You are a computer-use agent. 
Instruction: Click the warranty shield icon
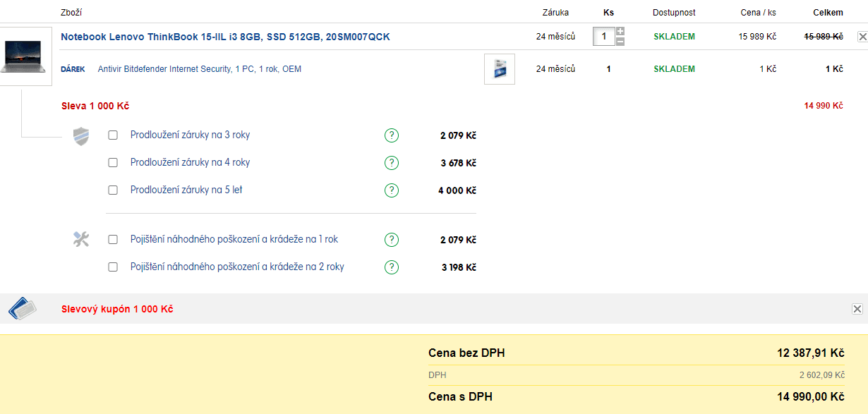81,136
